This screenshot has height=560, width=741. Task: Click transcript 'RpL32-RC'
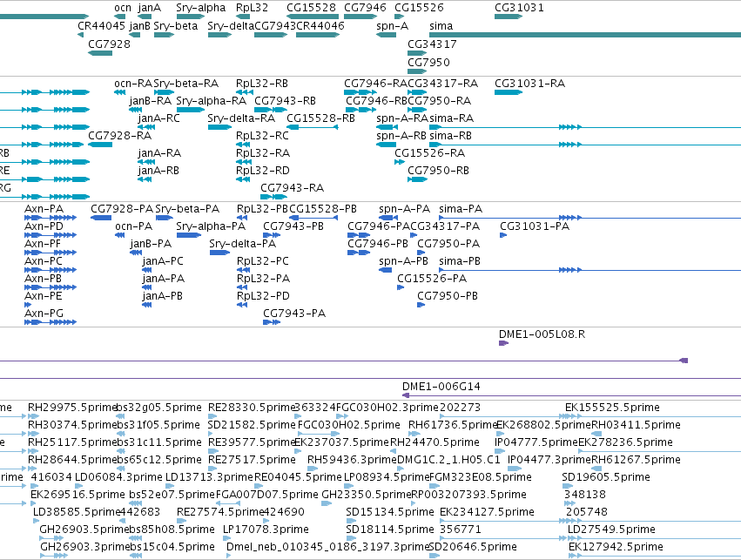(262, 136)
